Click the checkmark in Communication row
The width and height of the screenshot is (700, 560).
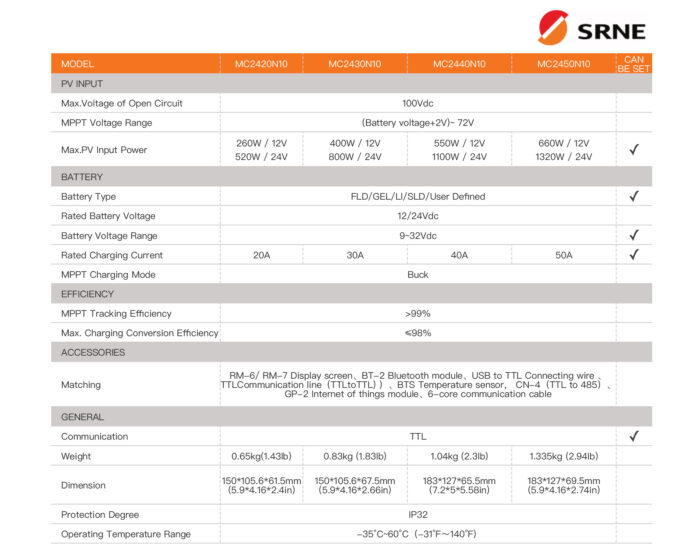634,436
